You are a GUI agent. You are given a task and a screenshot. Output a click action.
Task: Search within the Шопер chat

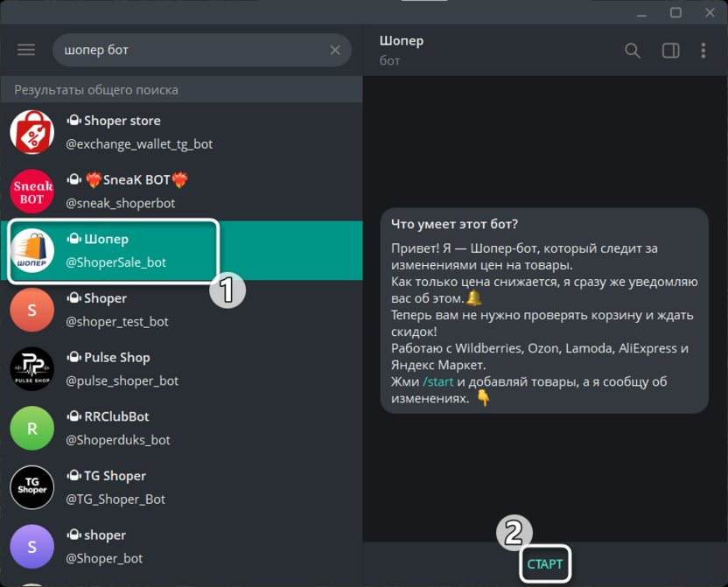tap(633, 50)
